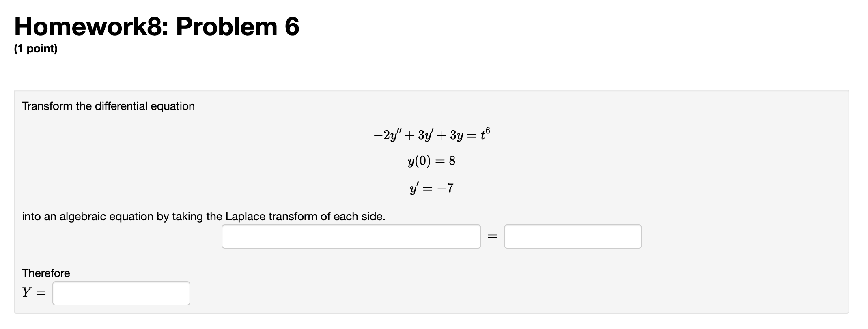This screenshot has width=868, height=329.
Task: Click the Therefore label
Action: pyautogui.click(x=45, y=273)
